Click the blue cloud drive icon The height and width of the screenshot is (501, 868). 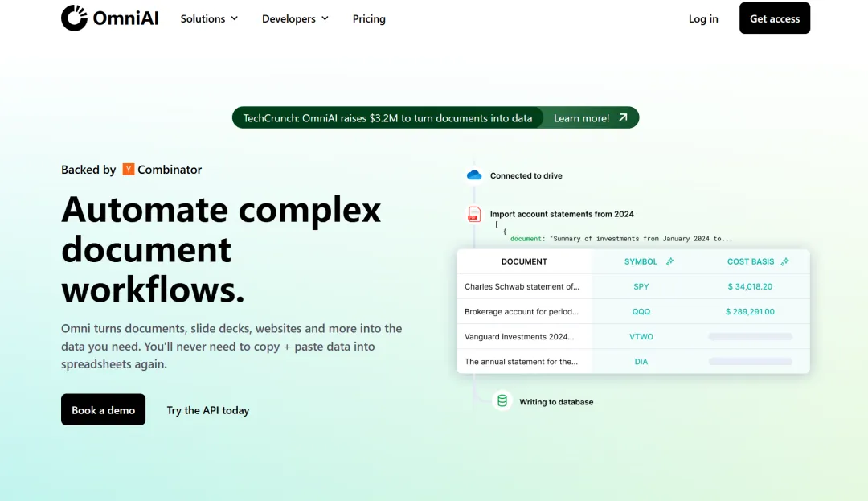tap(474, 175)
